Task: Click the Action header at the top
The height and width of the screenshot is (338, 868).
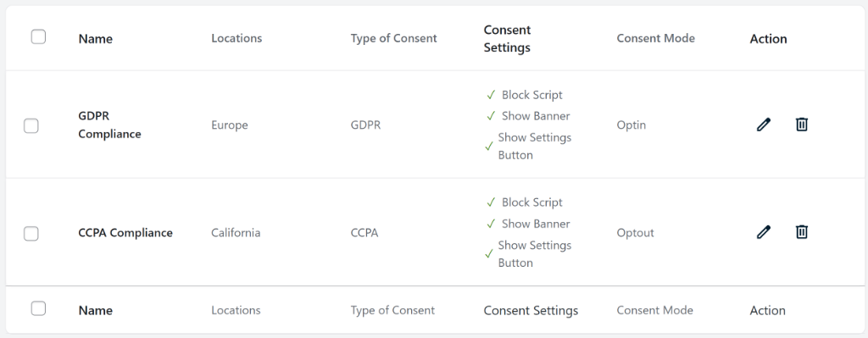Action: pyautogui.click(x=768, y=39)
